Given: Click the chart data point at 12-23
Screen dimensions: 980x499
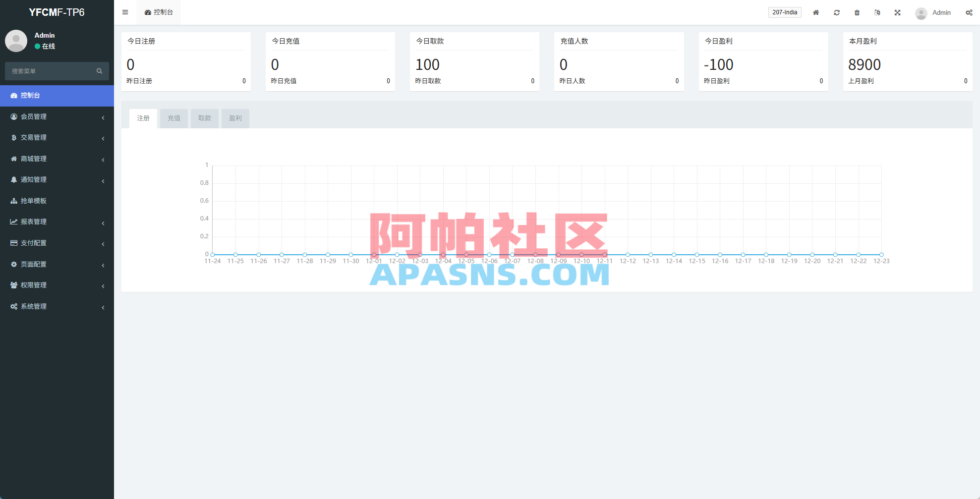Looking at the screenshot, I should (x=881, y=255).
